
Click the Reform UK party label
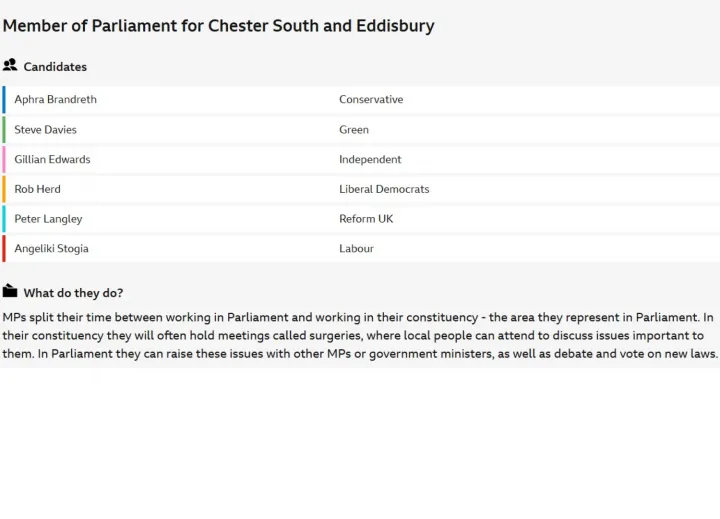(x=366, y=219)
